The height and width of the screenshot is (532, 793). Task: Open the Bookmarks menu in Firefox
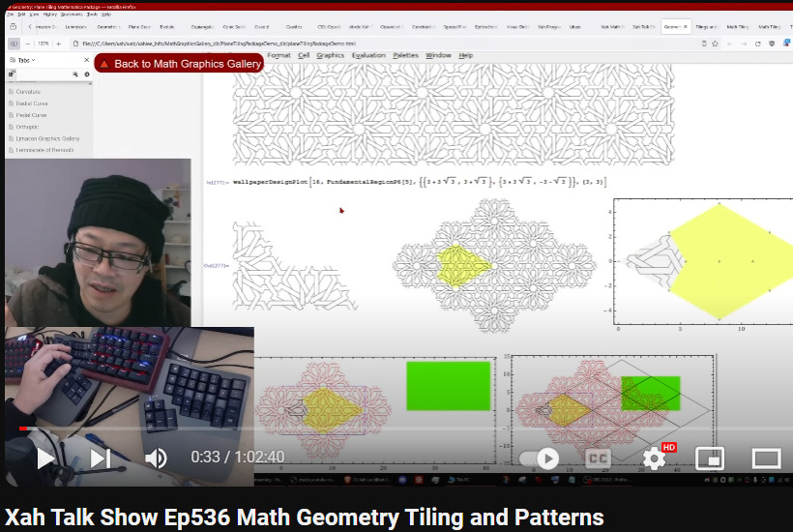point(72,15)
